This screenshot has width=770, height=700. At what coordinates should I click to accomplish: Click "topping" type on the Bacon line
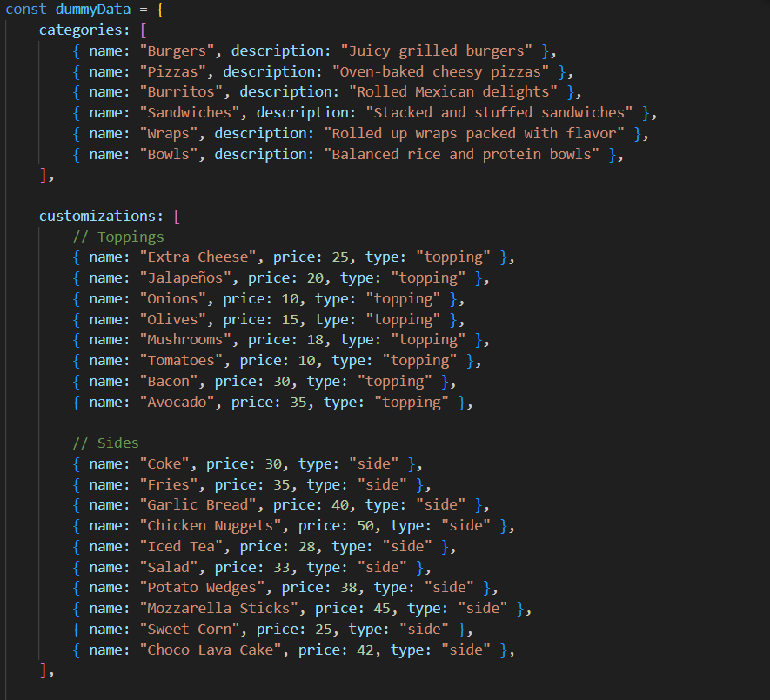pyautogui.click(x=394, y=382)
